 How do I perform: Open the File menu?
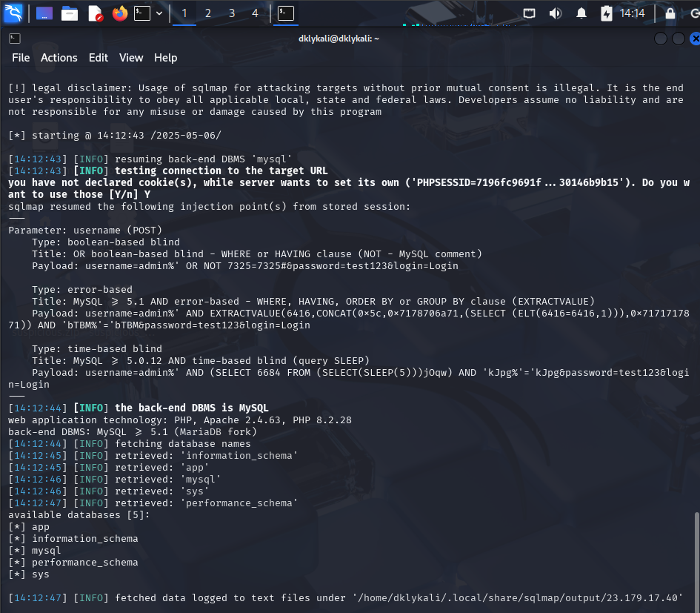pos(21,58)
